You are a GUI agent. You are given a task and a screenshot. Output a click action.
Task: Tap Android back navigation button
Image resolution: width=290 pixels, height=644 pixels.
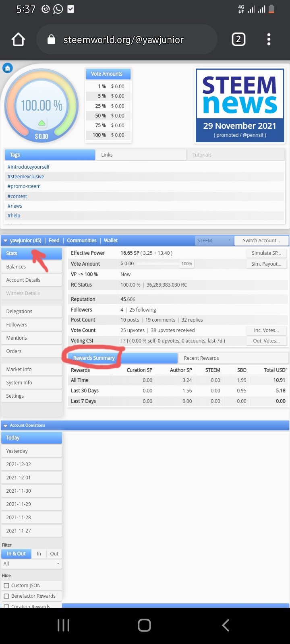pyautogui.click(x=226, y=625)
